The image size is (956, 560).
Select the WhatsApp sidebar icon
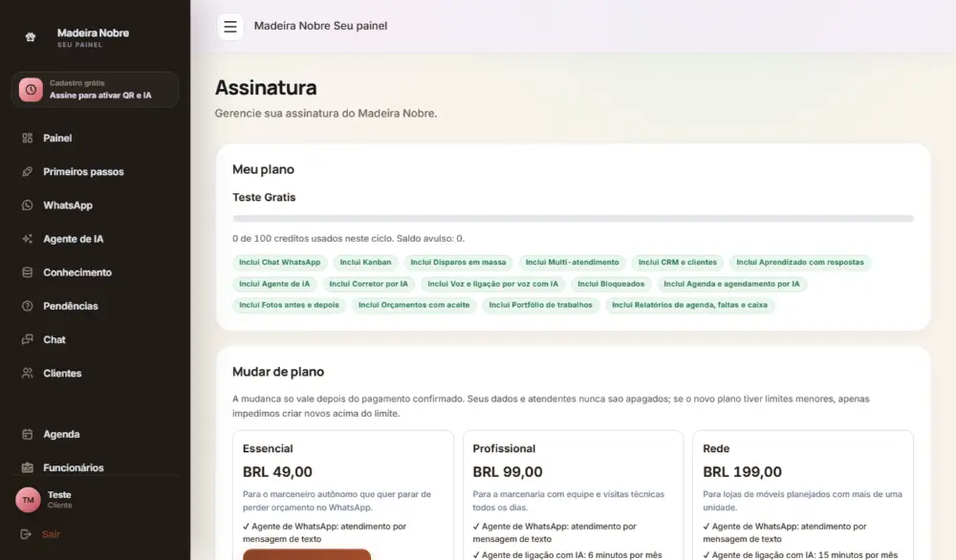28,205
